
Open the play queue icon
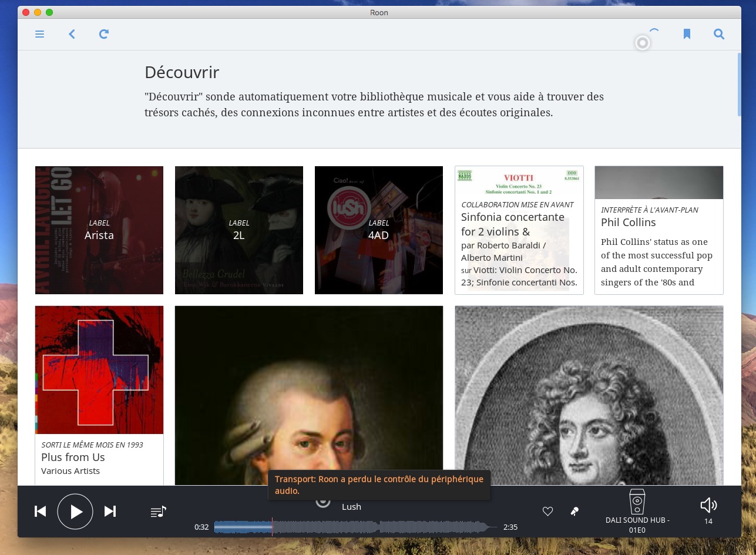tap(159, 512)
